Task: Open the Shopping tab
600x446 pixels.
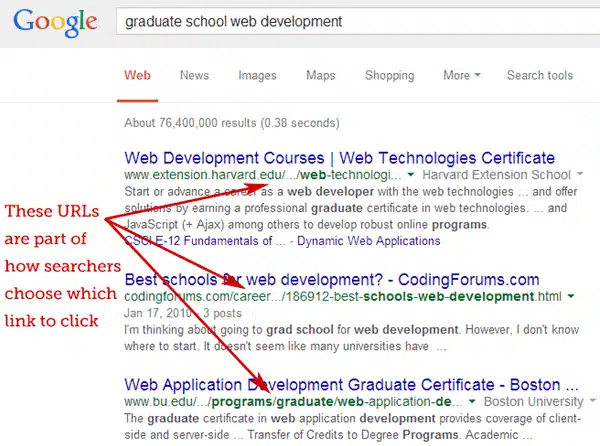Action: click(389, 75)
